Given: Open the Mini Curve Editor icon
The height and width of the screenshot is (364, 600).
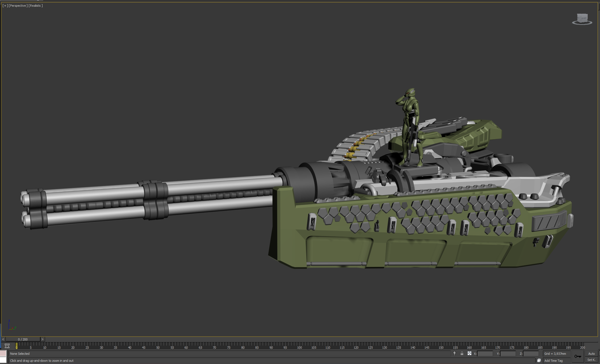Looking at the screenshot, I should point(7,346).
